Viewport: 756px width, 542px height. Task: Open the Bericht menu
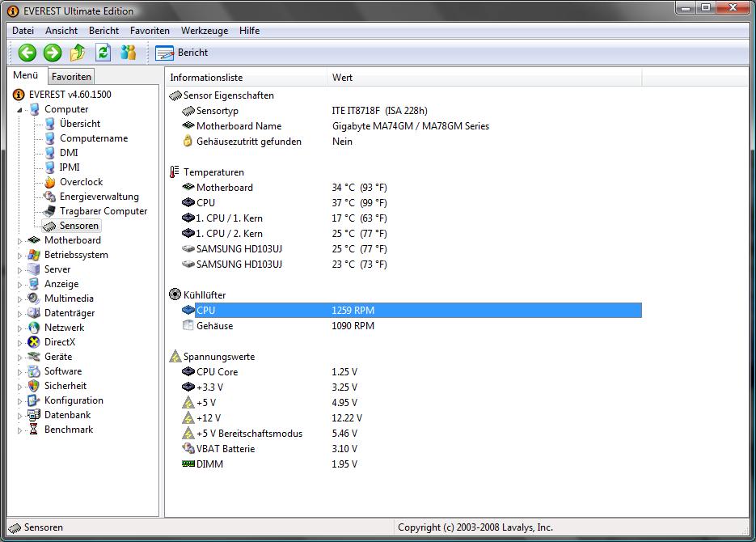(103, 31)
